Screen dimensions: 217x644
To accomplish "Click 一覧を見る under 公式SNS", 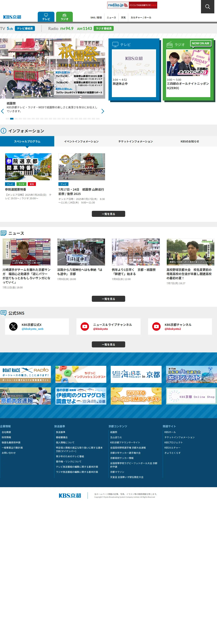I will [x=108, y=345].
